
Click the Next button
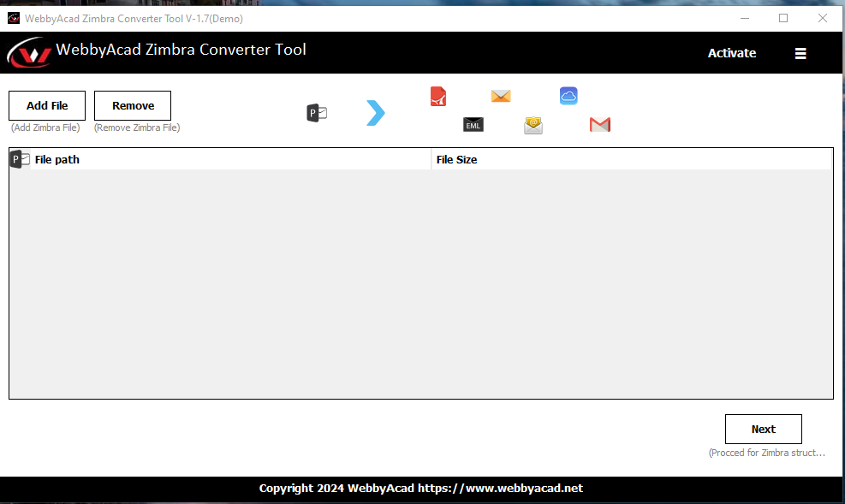coord(763,430)
